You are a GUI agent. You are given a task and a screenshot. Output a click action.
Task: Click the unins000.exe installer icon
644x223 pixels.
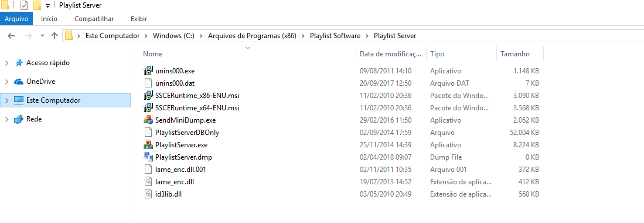pyautogui.click(x=148, y=71)
